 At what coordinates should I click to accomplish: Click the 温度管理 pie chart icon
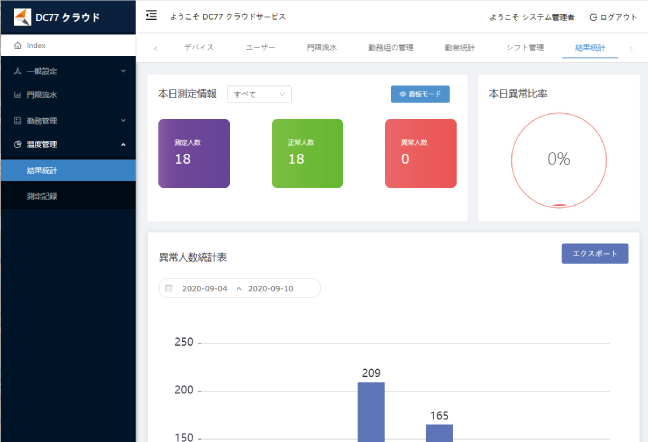point(18,144)
